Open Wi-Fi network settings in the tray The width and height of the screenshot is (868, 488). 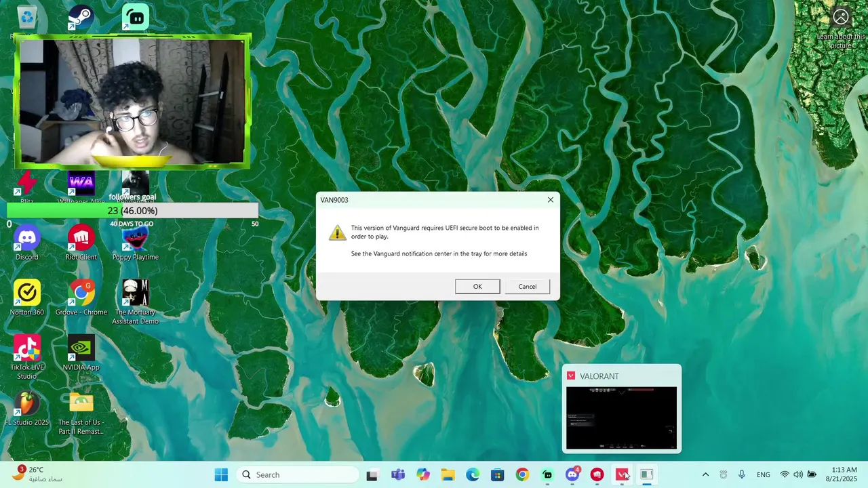click(x=785, y=474)
